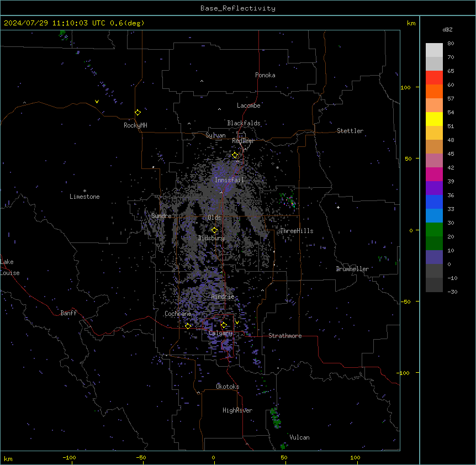Select the Okotoks town label
This screenshot has height=465, width=476.
pos(228,387)
